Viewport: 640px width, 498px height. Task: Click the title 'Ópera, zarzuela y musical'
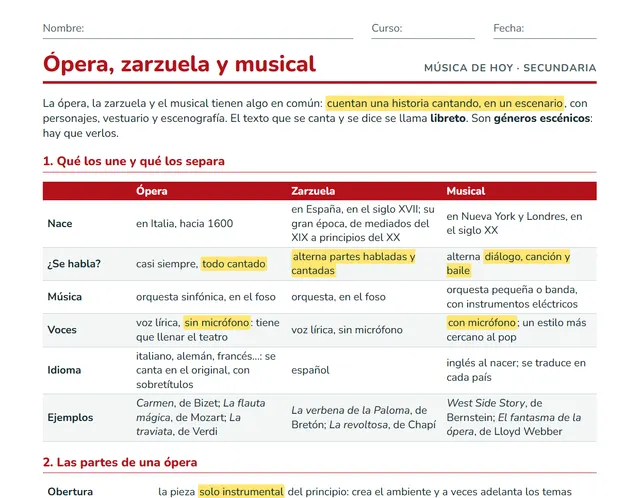(180, 64)
